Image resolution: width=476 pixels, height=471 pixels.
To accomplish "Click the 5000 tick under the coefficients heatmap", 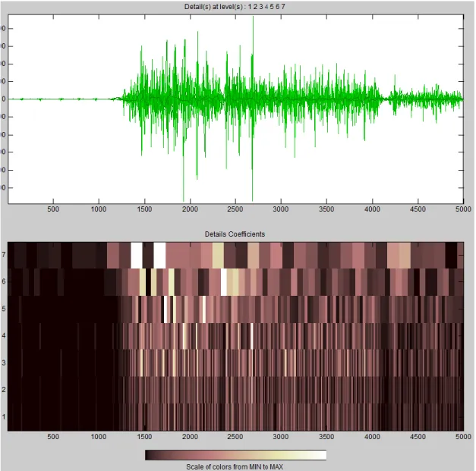I will 463,436.
